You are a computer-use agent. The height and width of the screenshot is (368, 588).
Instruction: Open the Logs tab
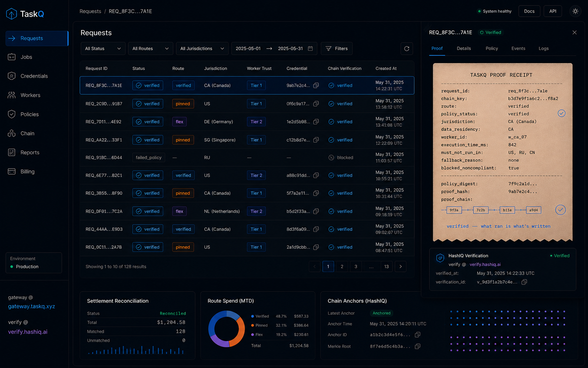(544, 49)
